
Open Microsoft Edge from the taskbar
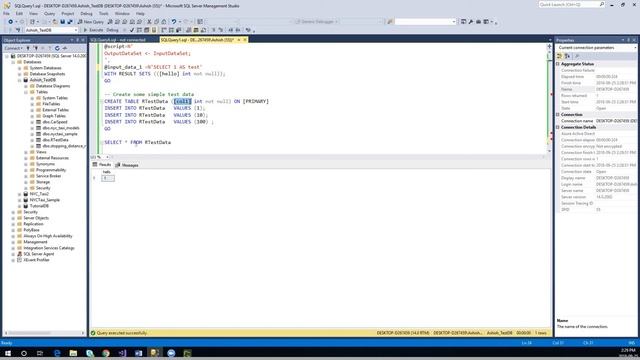[x=57, y=353]
